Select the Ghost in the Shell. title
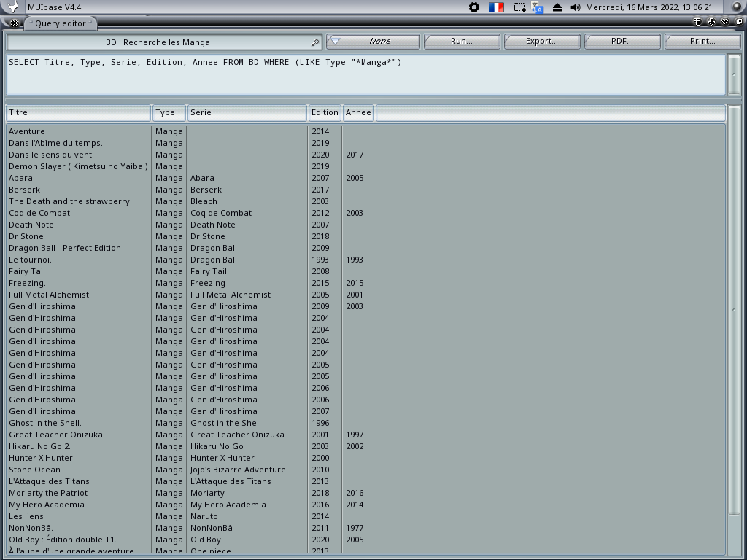Image resolution: width=747 pixels, height=560 pixels. (x=44, y=423)
